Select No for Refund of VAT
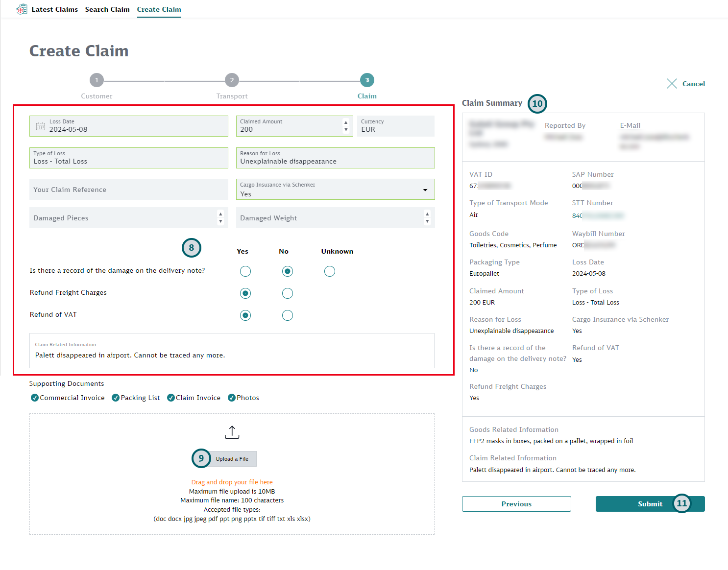Screen dimensions: 728x570 pyautogui.click(x=287, y=315)
